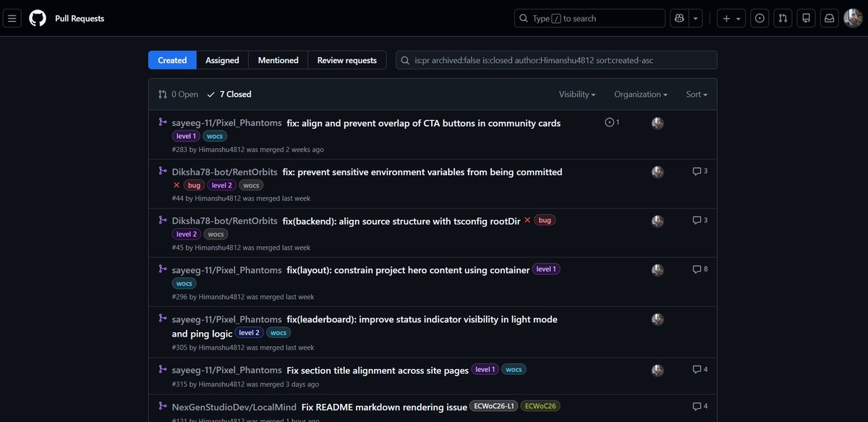Go to GitHub homepage via Octocat logo
This screenshot has width=868, height=422.
coord(37,18)
